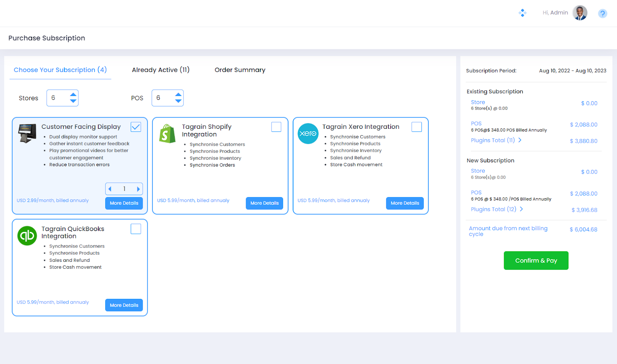Uncheck the Customer Facing Display checkbox

(136, 127)
